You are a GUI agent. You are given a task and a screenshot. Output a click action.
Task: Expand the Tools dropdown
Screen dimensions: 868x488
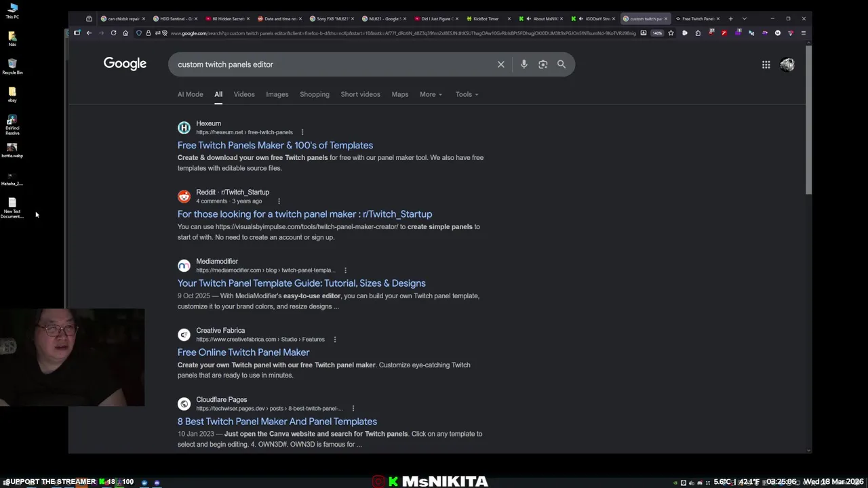coord(467,94)
